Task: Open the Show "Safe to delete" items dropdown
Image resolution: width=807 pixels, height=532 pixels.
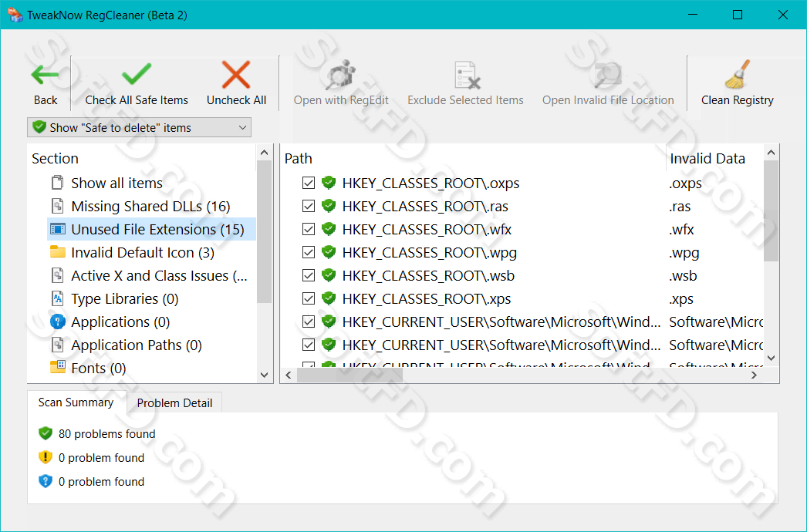Action: pos(139,127)
